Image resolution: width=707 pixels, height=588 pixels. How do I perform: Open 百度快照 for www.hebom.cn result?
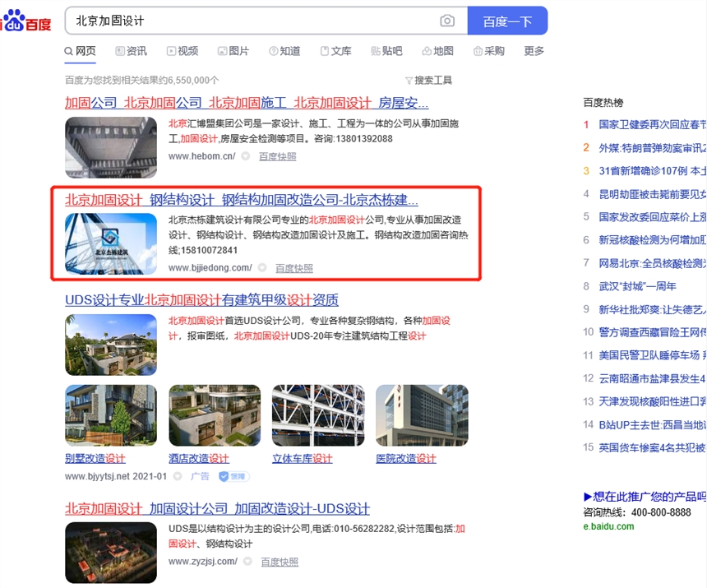coord(277,156)
